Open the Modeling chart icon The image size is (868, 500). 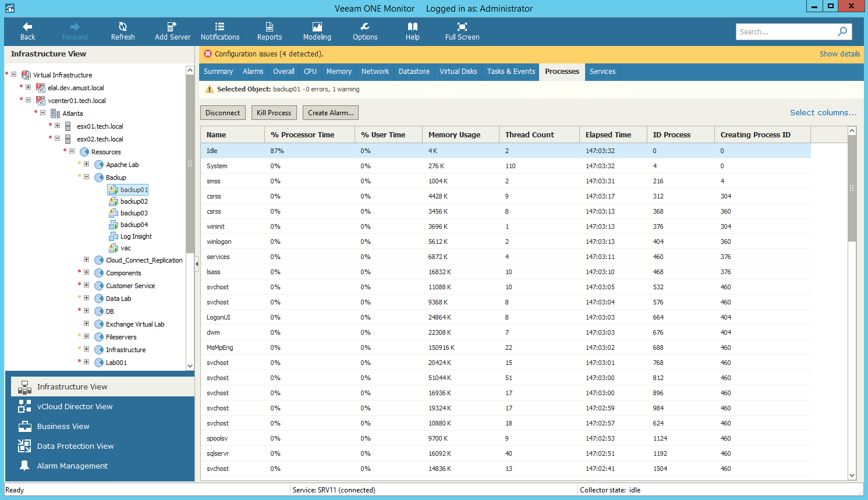point(317,27)
